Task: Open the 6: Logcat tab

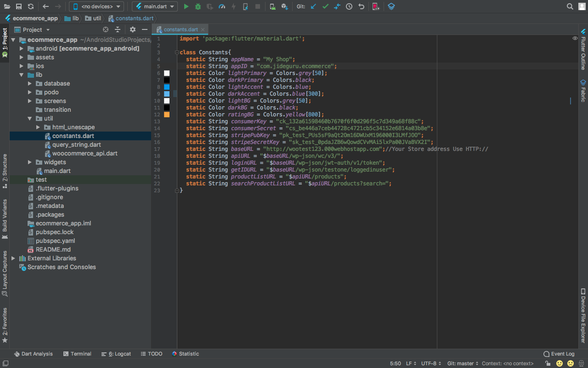Action: point(116,354)
